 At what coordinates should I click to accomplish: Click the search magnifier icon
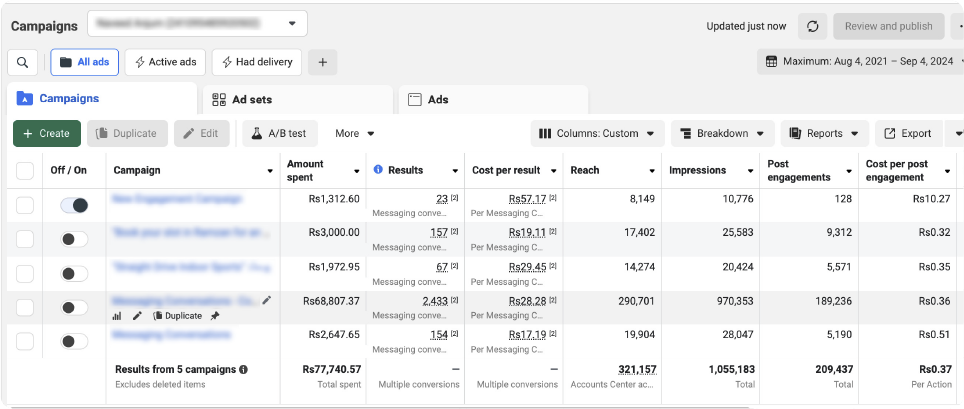(x=22, y=62)
